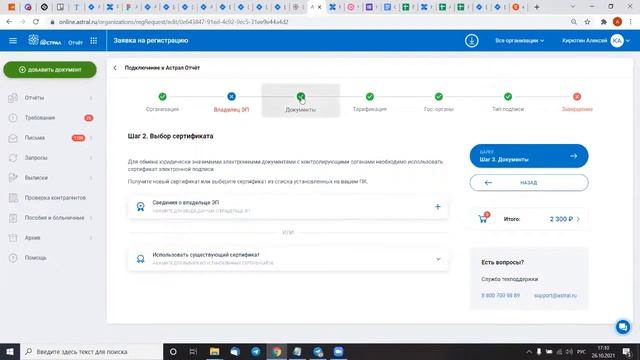640x360 pixels.
Task: Click Добавить документ button
Action: click(x=50, y=70)
